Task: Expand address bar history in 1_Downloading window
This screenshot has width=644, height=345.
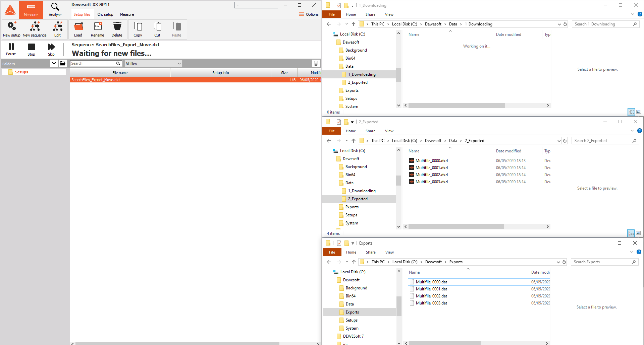Action: pyautogui.click(x=559, y=24)
